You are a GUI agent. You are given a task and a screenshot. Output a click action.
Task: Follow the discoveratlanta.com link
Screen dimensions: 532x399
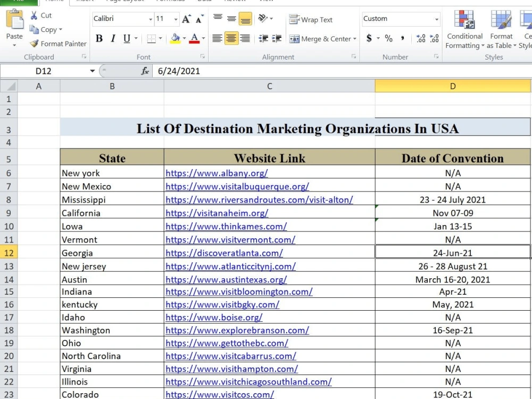(224, 253)
